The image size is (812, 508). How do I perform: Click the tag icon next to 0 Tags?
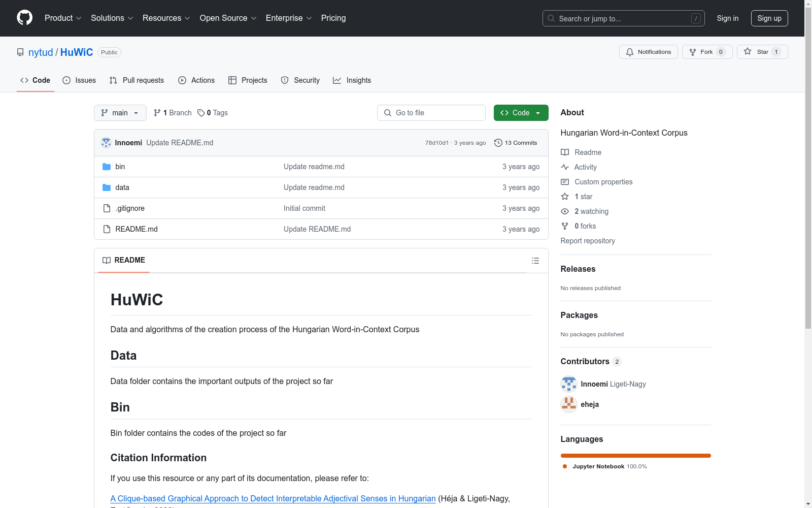click(201, 113)
